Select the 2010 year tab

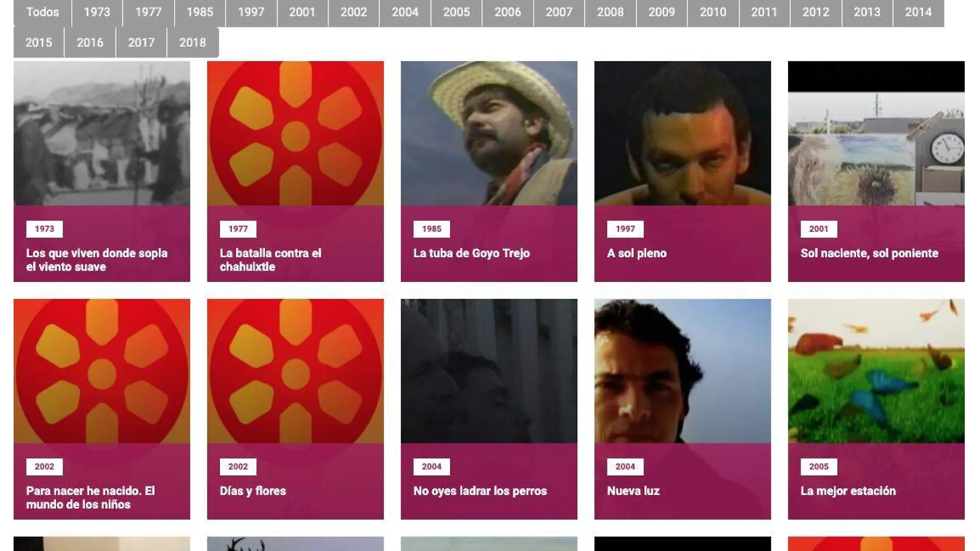tap(713, 12)
